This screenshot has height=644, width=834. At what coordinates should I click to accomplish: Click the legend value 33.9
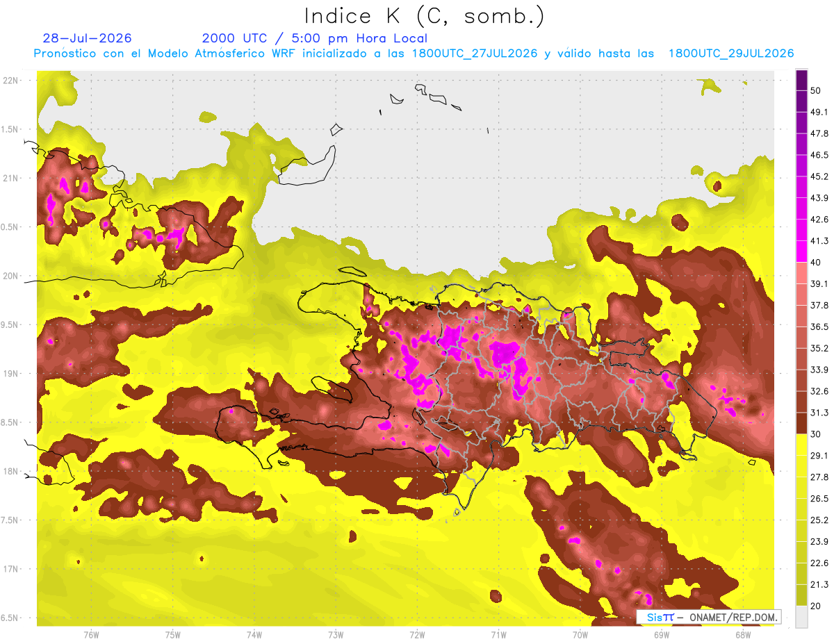(819, 370)
